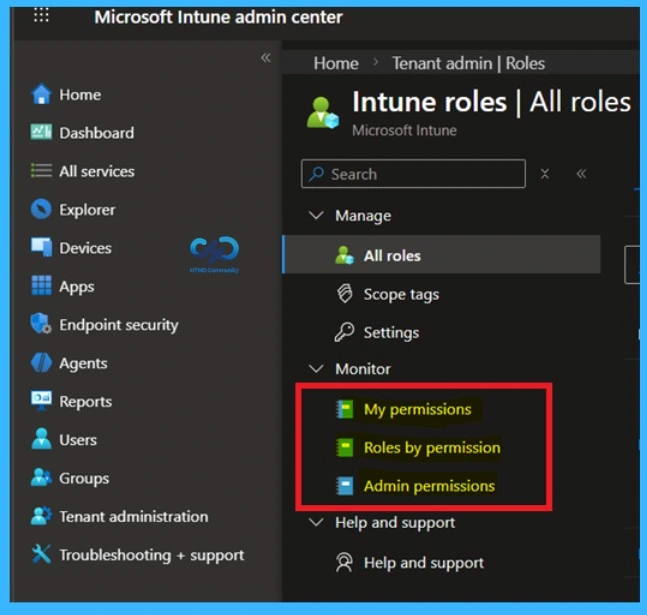647x615 pixels.
Task: Click the Home breadcrumb link
Action: pyautogui.click(x=336, y=63)
